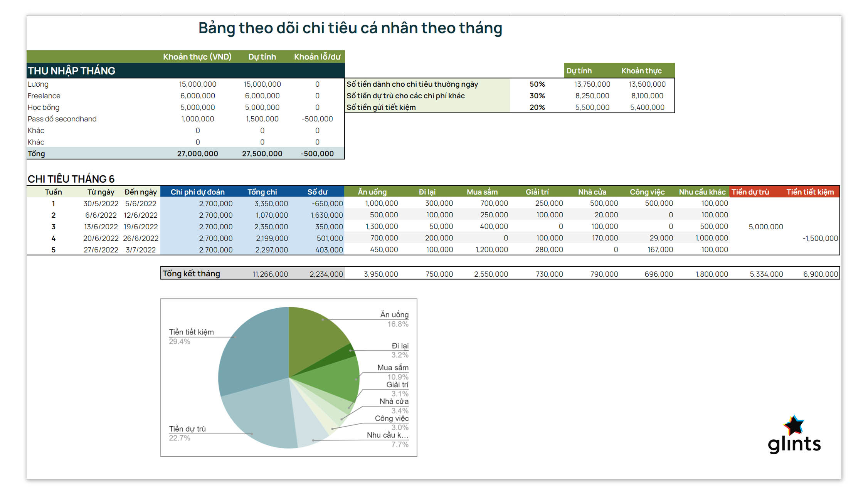Click week 3 Tiền dự trù 5,000,000 cell
868x494 pixels.
pyautogui.click(x=765, y=227)
